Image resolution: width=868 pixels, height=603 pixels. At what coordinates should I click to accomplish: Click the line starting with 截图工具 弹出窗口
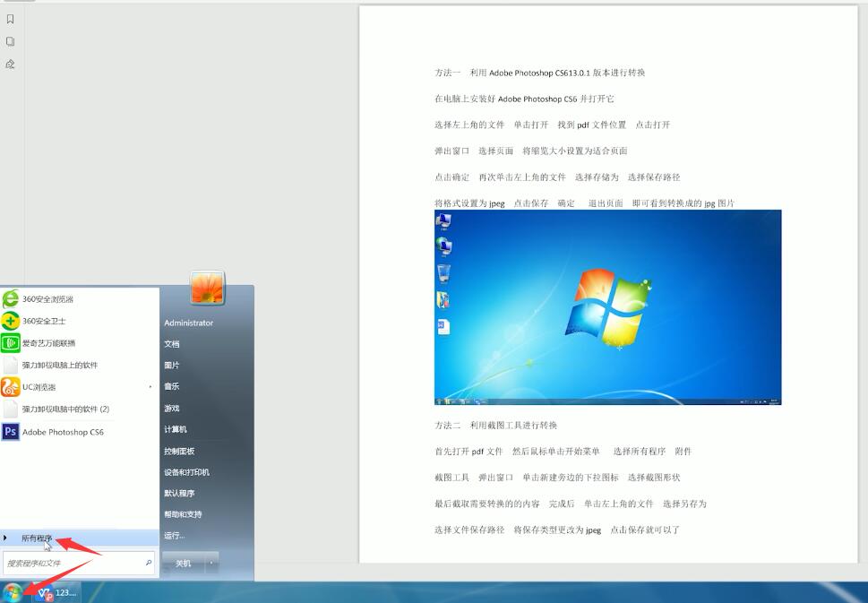(x=557, y=478)
